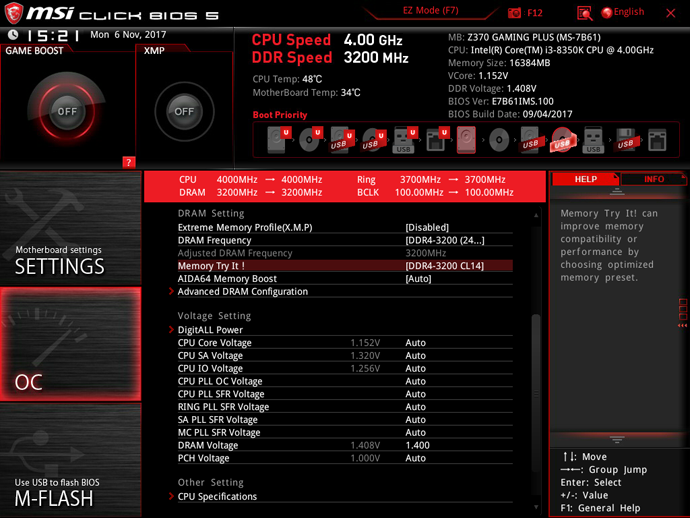Open the OC overclocking tile
Image resolution: width=690 pixels, height=518 pixels.
(x=70, y=344)
